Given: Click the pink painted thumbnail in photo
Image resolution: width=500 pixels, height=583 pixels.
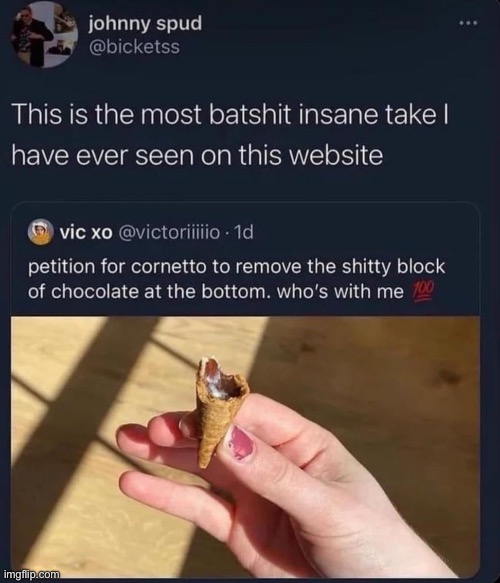Looking at the screenshot, I should (240, 444).
